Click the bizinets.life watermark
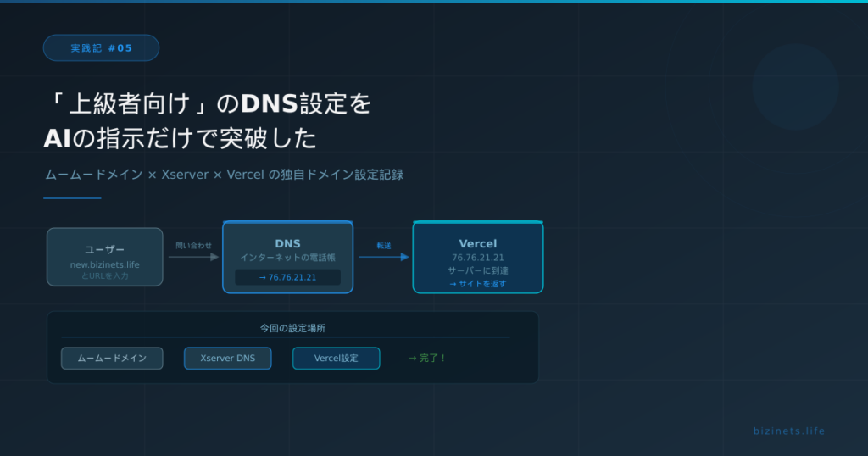Viewport: 868px width, 456px height. tap(788, 431)
